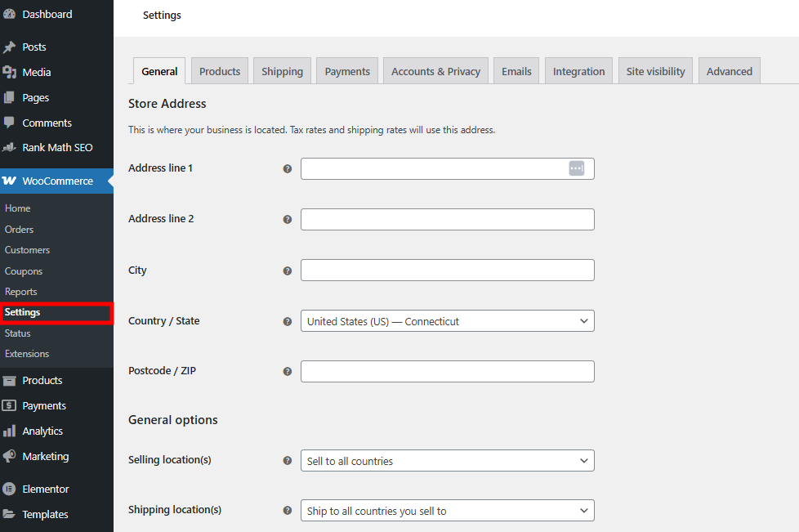The height and width of the screenshot is (532, 799).
Task: Switch to the Accounts & Privacy tab
Action: point(435,71)
